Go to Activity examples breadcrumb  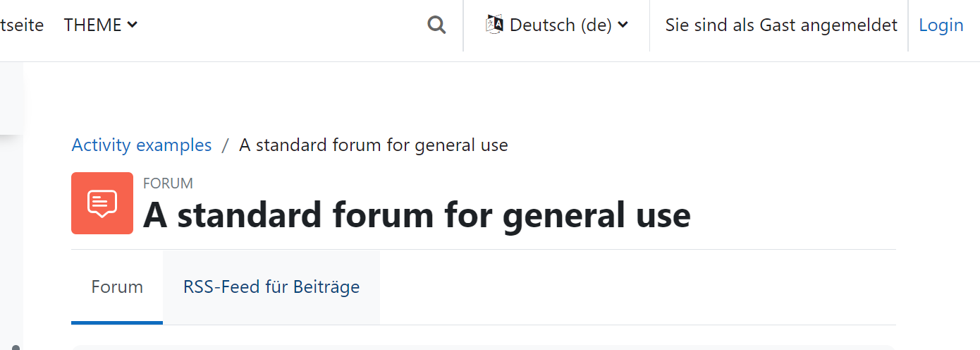pyautogui.click(x=142, y=145)
